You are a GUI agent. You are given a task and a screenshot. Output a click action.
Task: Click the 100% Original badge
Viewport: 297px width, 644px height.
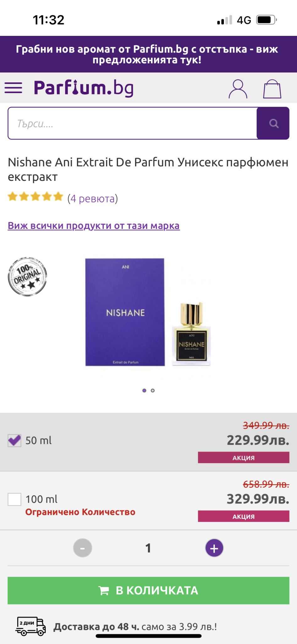[x=27, y=277]
